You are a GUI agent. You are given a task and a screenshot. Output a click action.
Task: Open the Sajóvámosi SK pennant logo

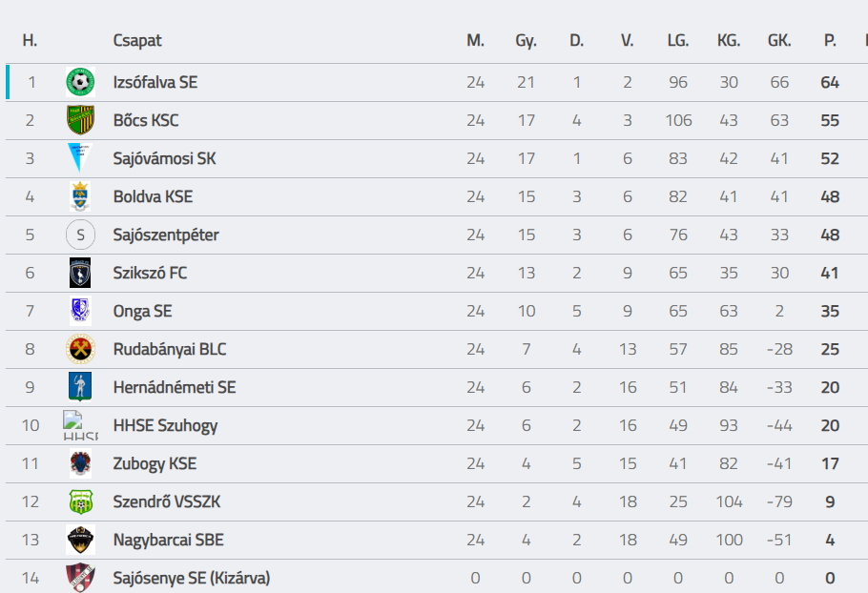(x=80, y=158)
